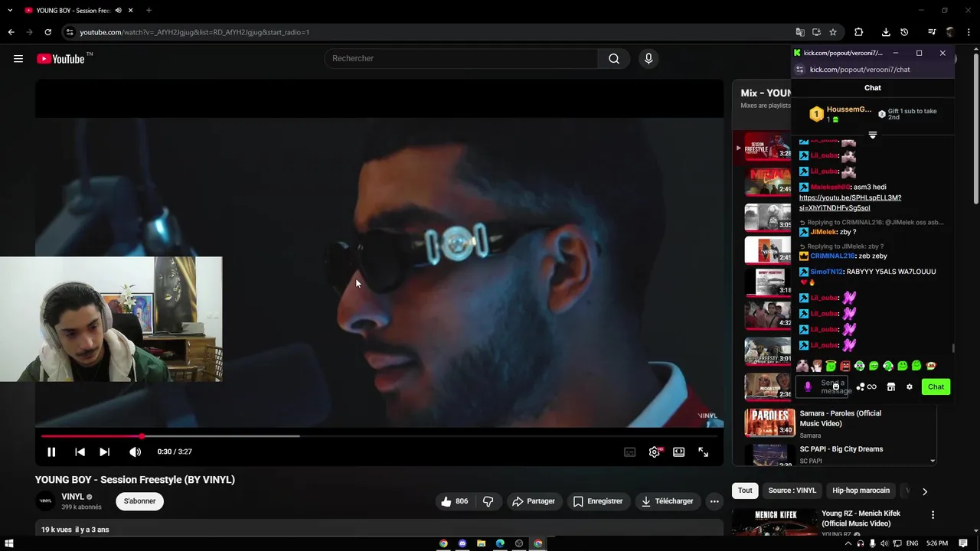Open Kick chat shop icon
Image resolution: width=980 pixels, height=551 pixels.
890,387
